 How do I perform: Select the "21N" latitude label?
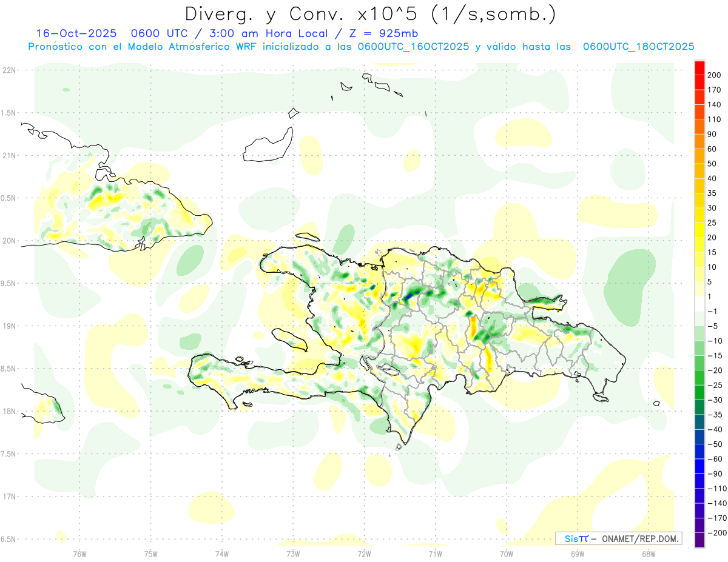[8, 156]
